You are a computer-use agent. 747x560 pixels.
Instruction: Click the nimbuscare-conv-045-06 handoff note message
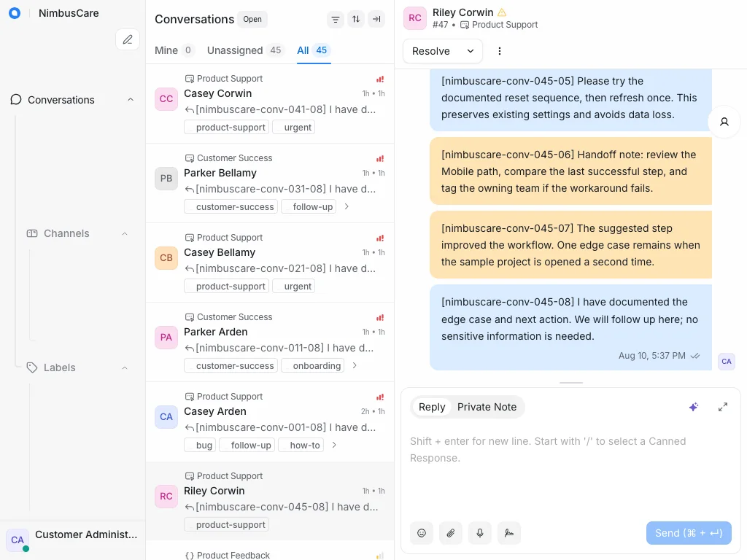coord(570,171)
